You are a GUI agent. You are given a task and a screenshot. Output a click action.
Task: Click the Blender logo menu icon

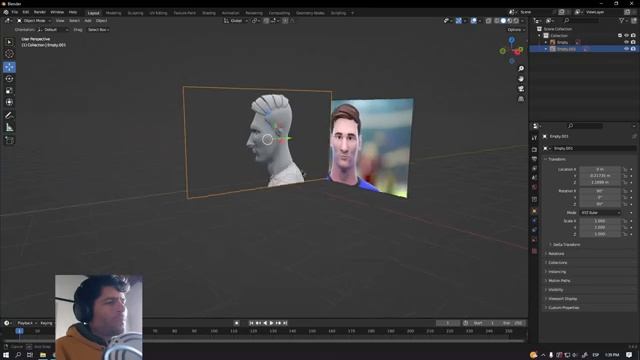tap(6, 12)
